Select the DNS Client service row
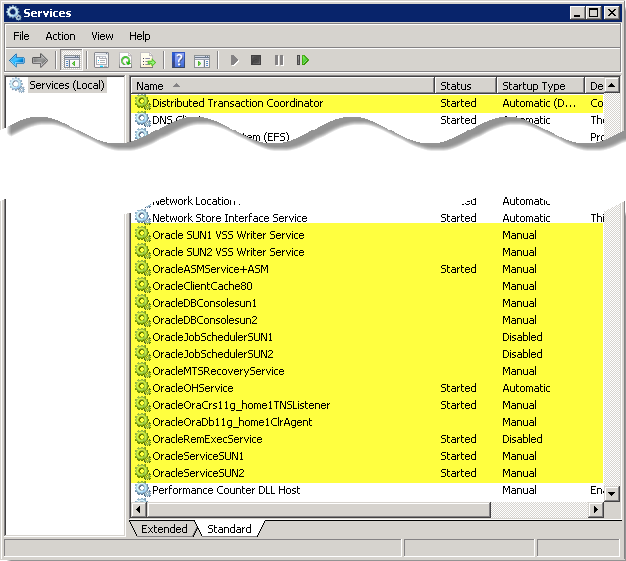 (x=367, y=120)
